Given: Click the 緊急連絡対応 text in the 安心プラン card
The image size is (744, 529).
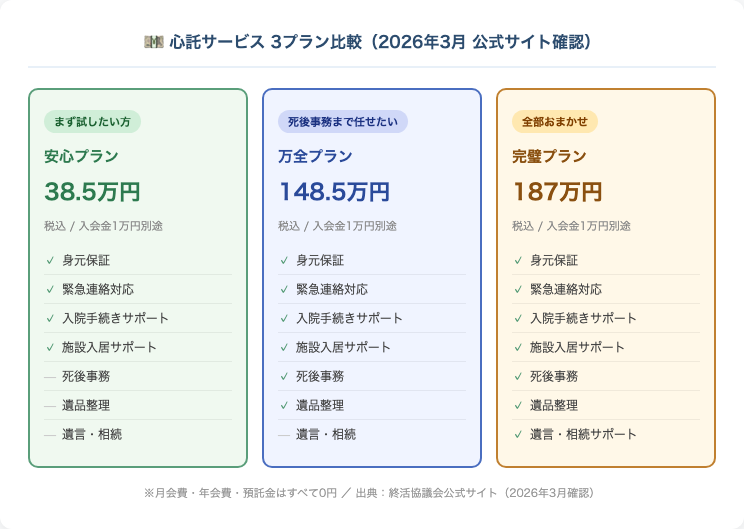Looking at the screenshot, I should pyautogui.click(x=98, y=289).
